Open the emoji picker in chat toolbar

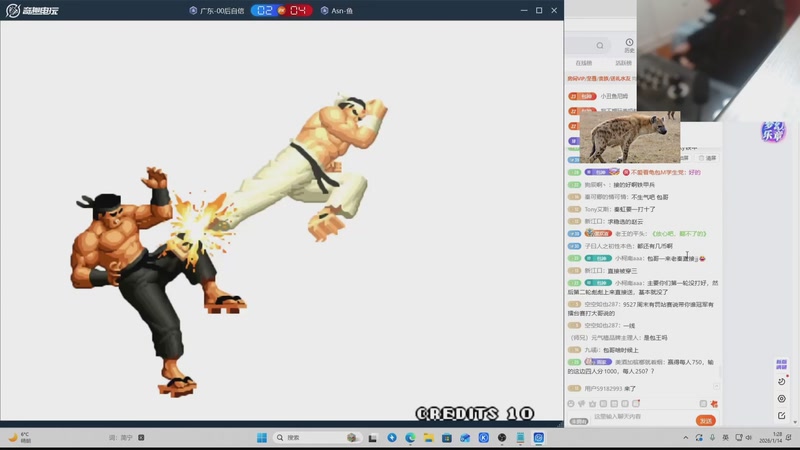point(571,404)
